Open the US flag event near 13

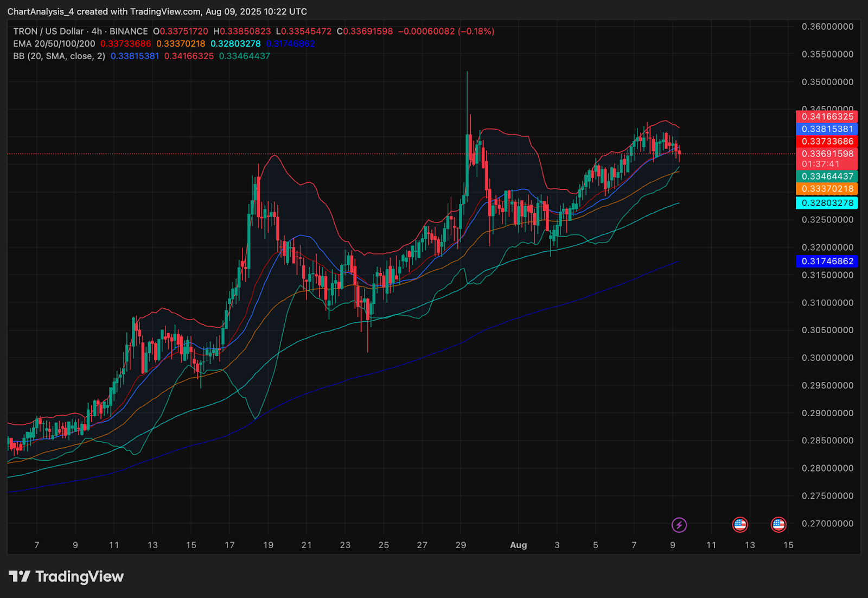tap(740, 525)
